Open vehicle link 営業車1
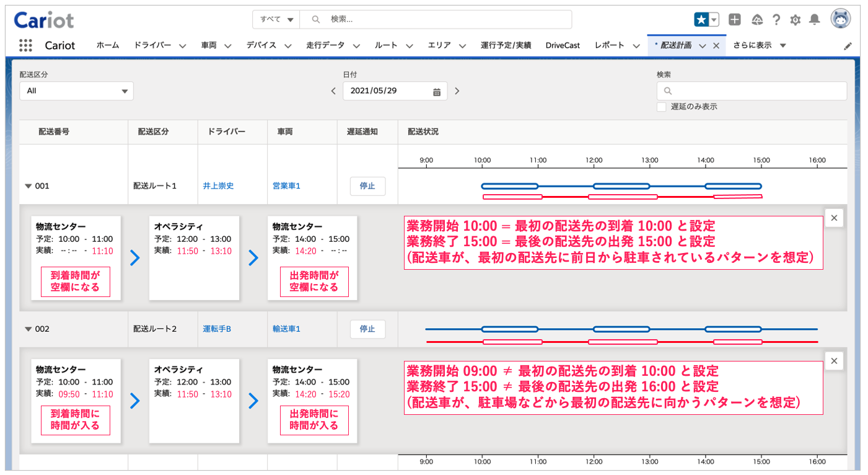The width and height of the screenshot is (868, 475). [x=286, y=186]
